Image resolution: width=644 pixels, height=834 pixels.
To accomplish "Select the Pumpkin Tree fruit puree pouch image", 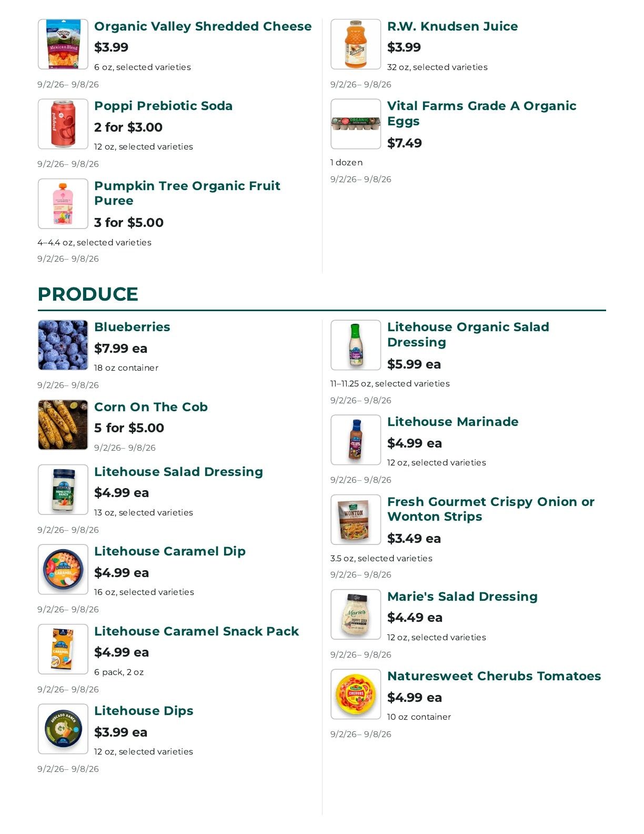I will click(63, 204).
